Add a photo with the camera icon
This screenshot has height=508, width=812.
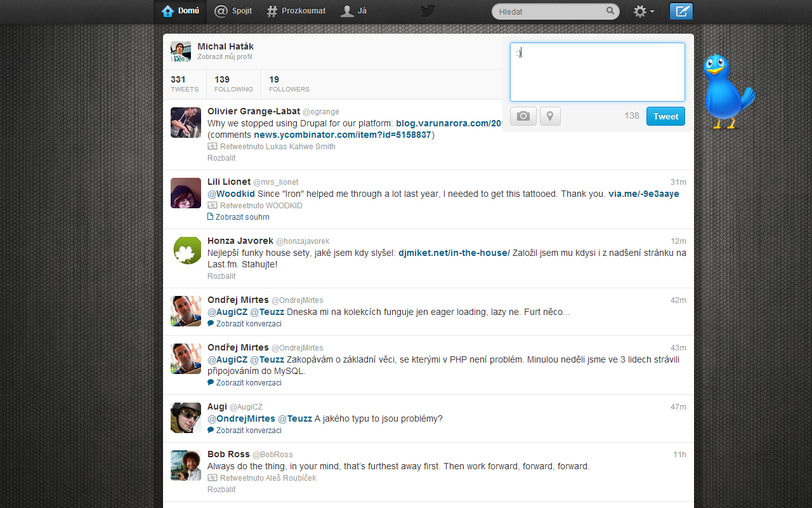tap(523, 116)
